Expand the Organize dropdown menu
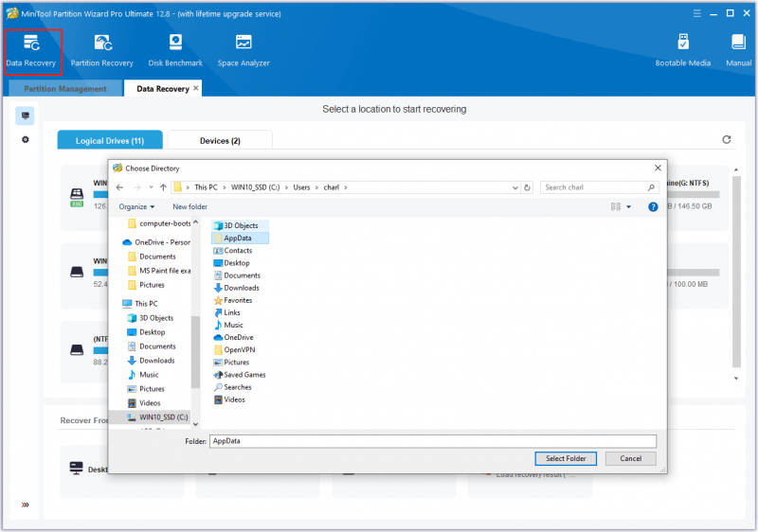The image size is (758, 532). click(x=136, y=206)
